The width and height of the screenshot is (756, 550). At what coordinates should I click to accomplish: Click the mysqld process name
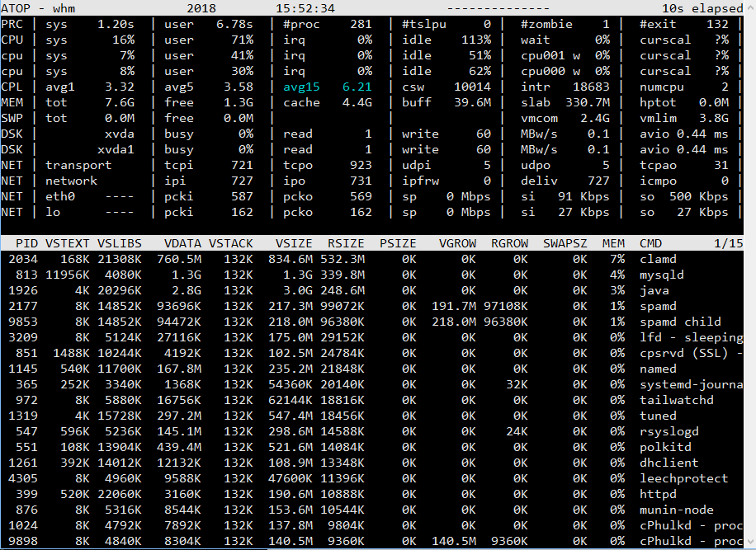coord(661,275)
